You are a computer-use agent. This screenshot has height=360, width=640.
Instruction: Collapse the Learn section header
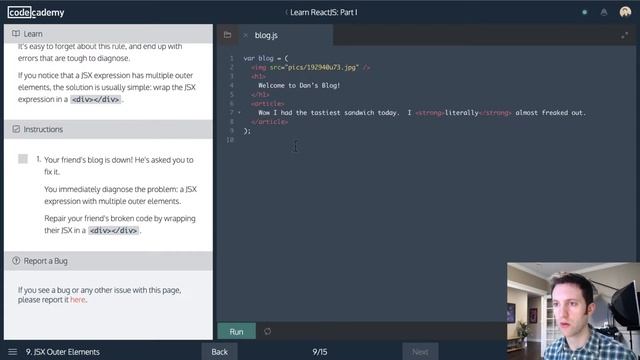(x=108, y=33)
